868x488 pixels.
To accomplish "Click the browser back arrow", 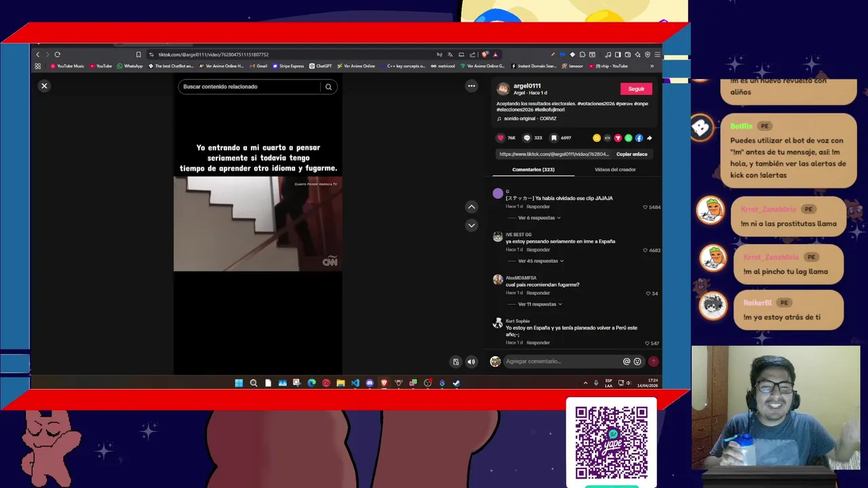I will coord(38,54).
